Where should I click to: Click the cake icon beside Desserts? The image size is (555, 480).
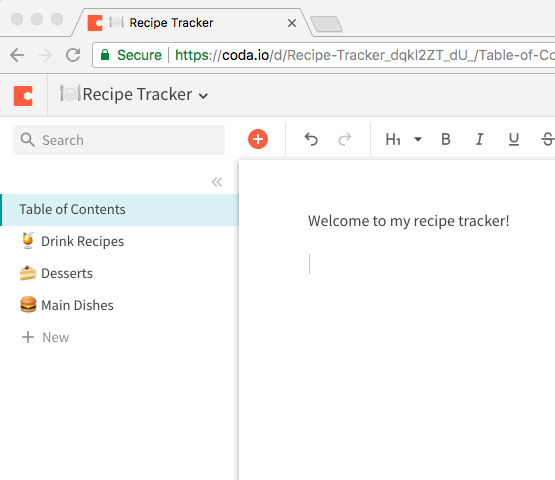coord(28,273)
